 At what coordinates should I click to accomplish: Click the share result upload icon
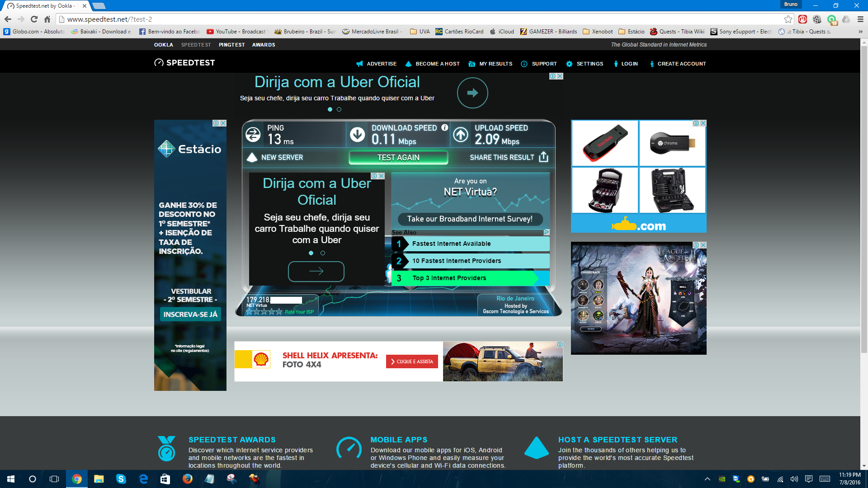click(543, 157)
